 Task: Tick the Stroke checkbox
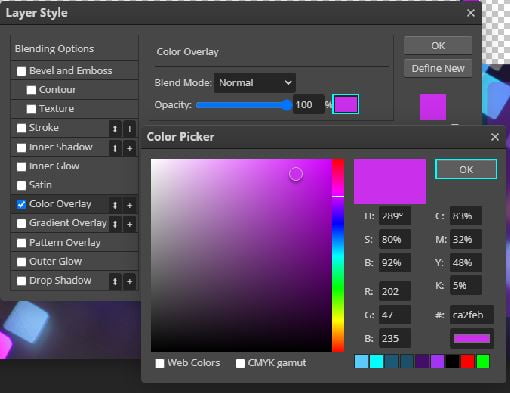point(21,128)
